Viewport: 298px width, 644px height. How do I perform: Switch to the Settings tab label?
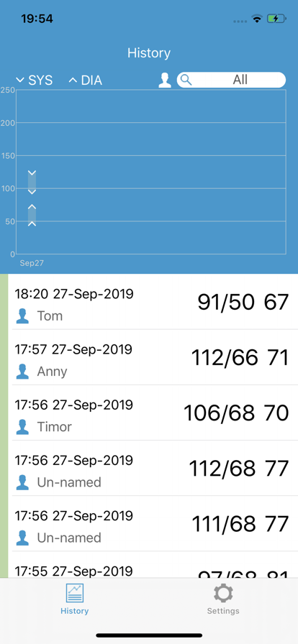223,611
